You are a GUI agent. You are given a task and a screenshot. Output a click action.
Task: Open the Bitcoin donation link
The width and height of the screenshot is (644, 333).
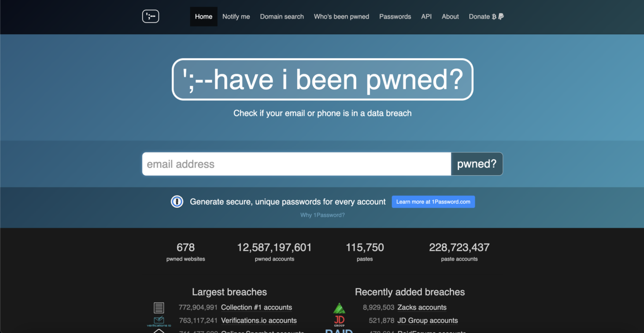point(493,16)
